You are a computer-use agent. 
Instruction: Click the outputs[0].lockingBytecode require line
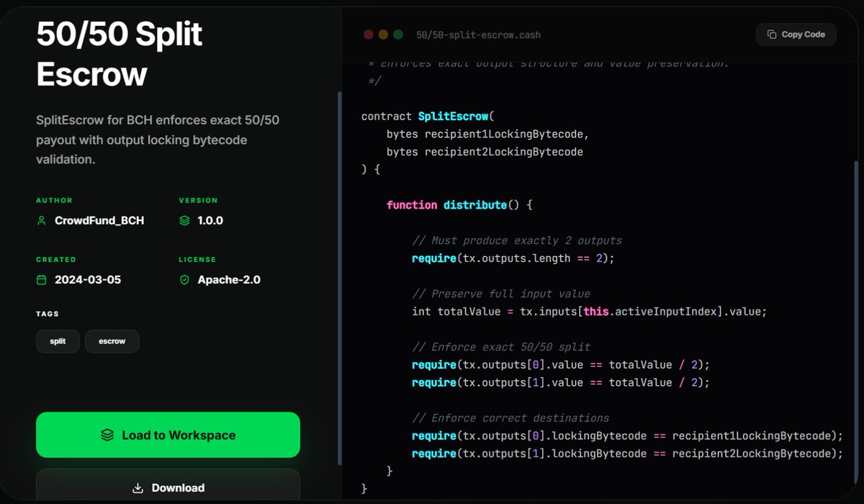click(x=627, y=436)
